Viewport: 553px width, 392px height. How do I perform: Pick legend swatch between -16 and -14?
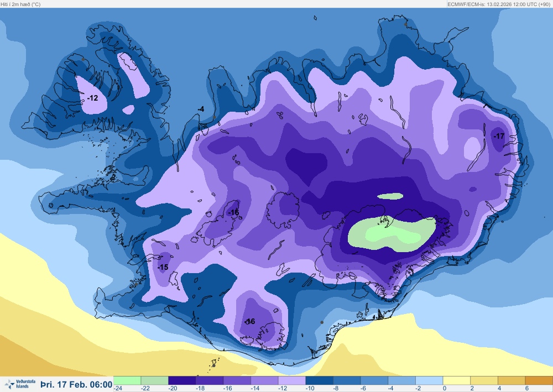[237, 380]
